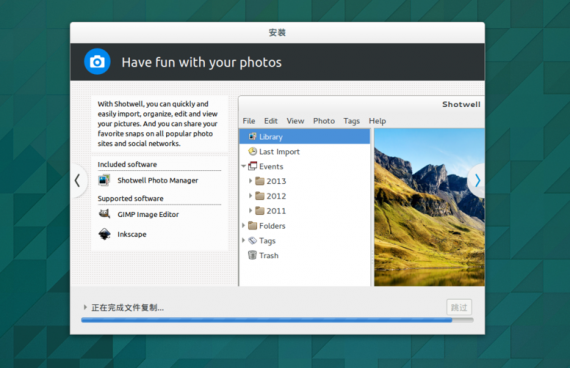
Task: Expand the 2012 events folder
Action: click(x=250, y=196)
